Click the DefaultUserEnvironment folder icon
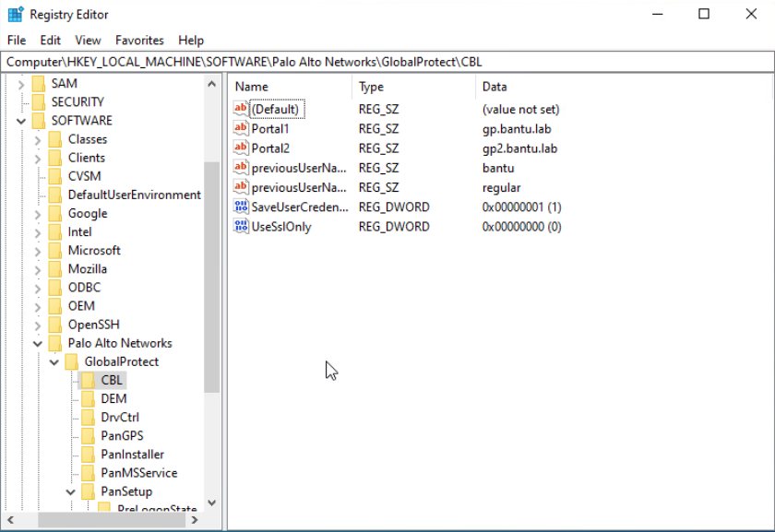 [54, 195]
